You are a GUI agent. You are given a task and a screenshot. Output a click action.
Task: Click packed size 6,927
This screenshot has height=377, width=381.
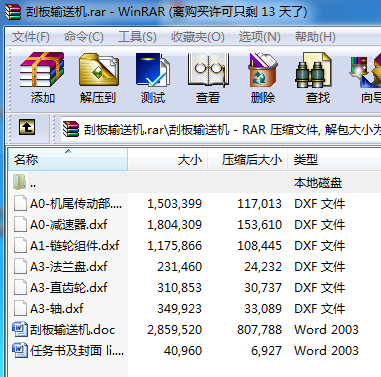pos(266,350)
